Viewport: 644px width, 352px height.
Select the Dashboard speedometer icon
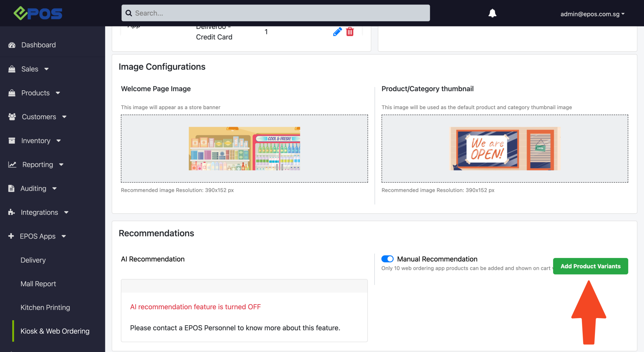pyautogui.click(x=12, y=45)
